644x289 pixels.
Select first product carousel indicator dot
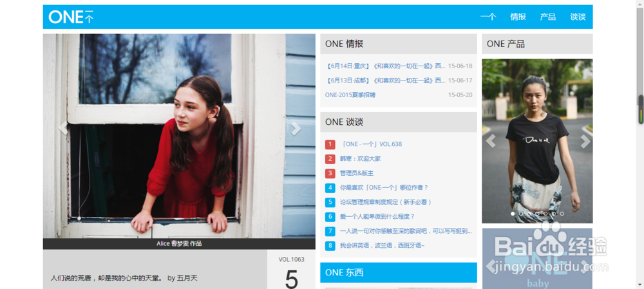coord(513,214)
